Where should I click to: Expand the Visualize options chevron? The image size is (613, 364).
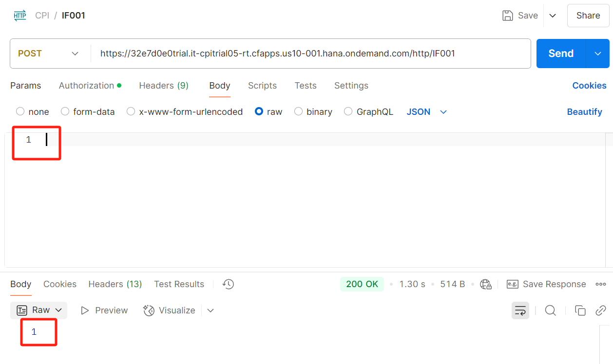tap(211, 310)
